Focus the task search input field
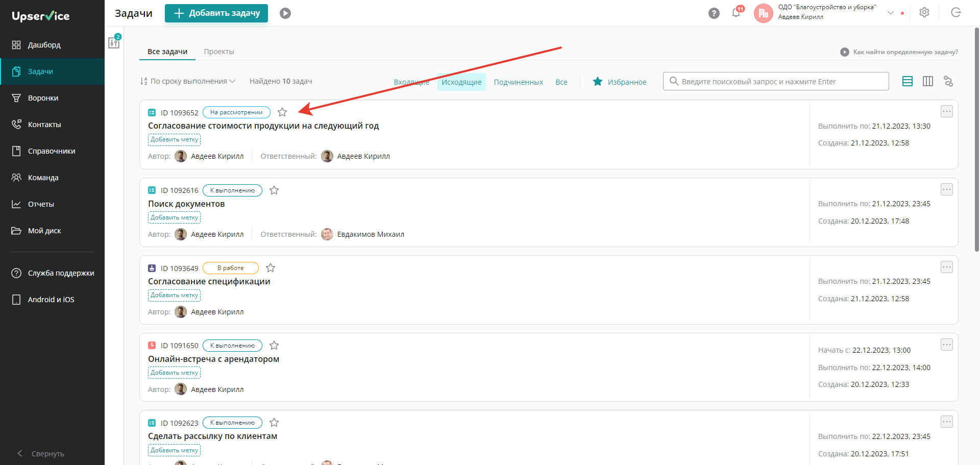 (x=776, y=81)
